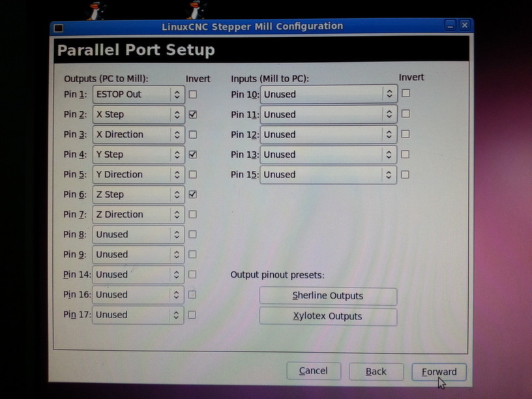Viewport: 532px width, 399px height.
Task: Open the Pin 10 input dropdown
Action: point(329,94)
